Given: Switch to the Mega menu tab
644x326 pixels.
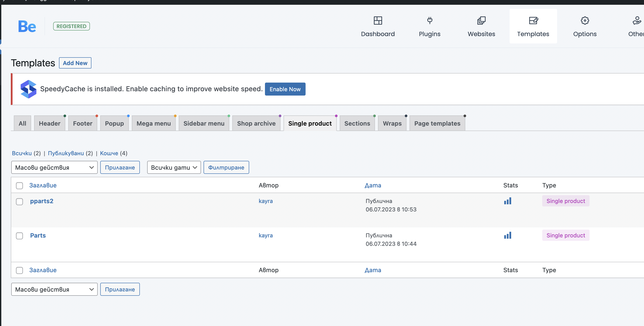Looking at the screenshot, I should [x=153, y=123].
